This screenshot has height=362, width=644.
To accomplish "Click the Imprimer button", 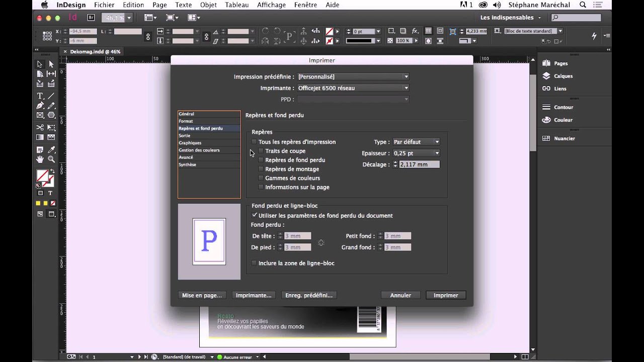I will click(446, 295).
